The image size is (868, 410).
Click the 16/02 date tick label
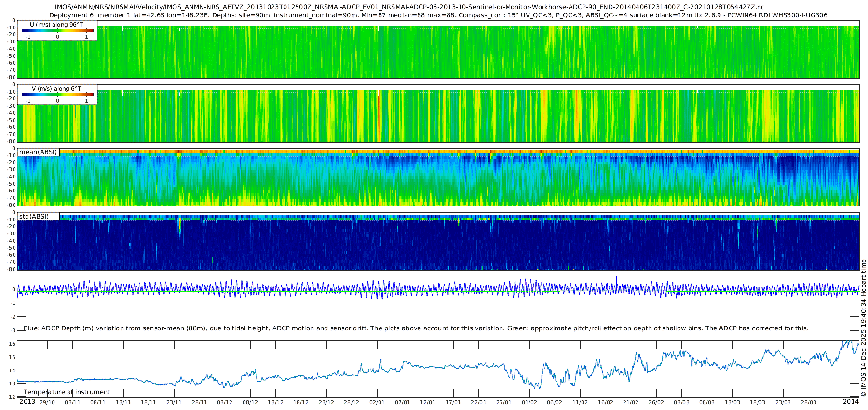605,402
